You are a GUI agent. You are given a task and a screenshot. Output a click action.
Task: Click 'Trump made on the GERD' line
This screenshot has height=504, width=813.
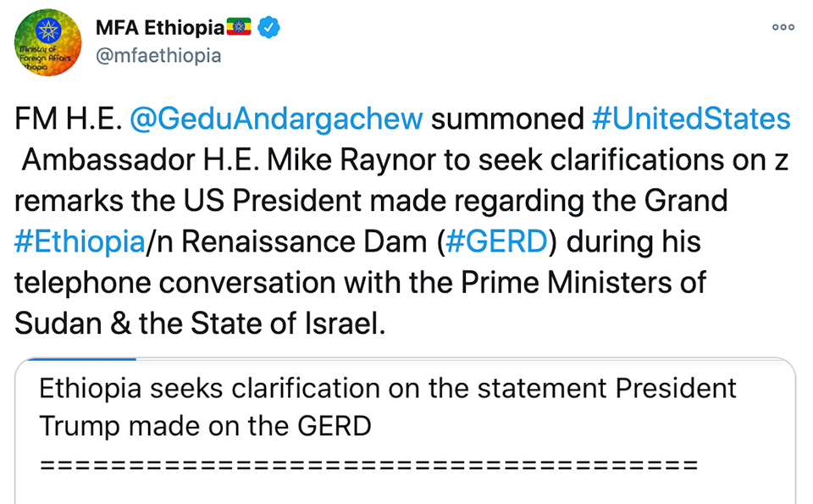coord(205,426)
